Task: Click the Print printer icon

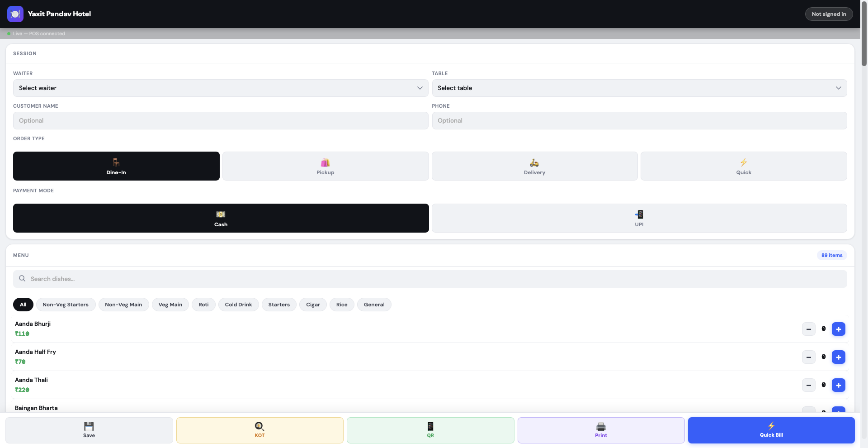Action: pyautogui.click(x=601, y=426)
